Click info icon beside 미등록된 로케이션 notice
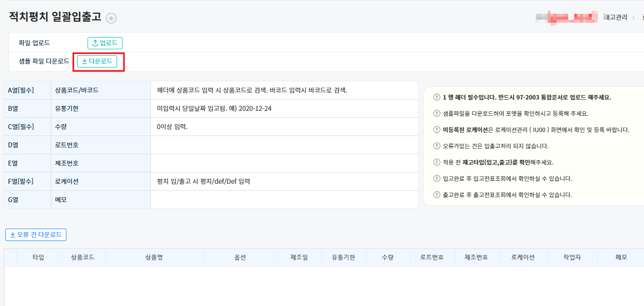The image size is (644, 306). [436, 130]
